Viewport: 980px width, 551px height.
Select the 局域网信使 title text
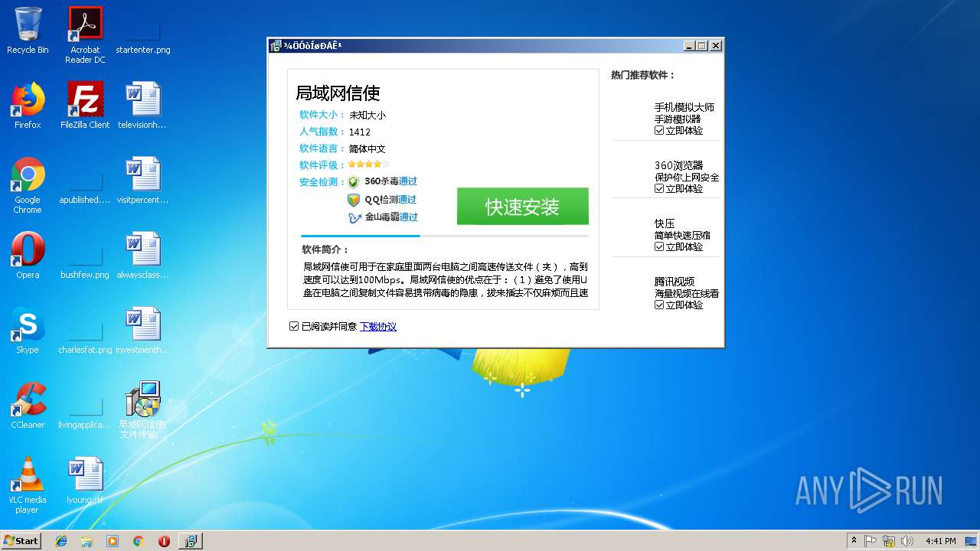338,93
